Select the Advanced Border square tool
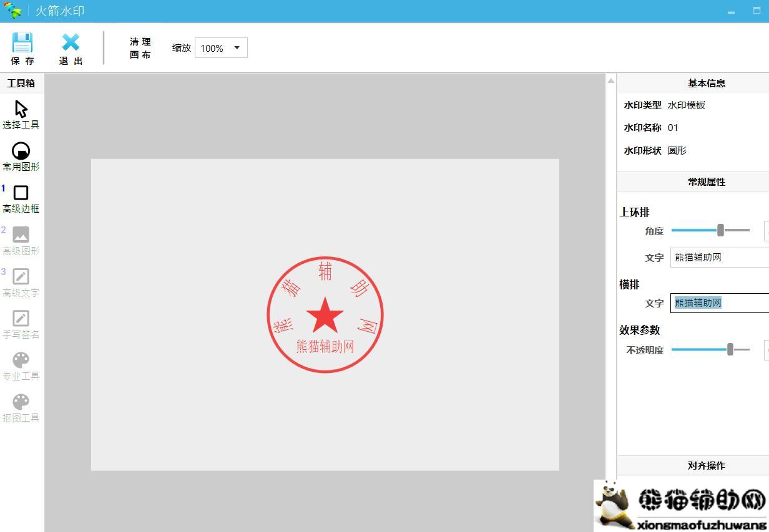 point(21,193)
